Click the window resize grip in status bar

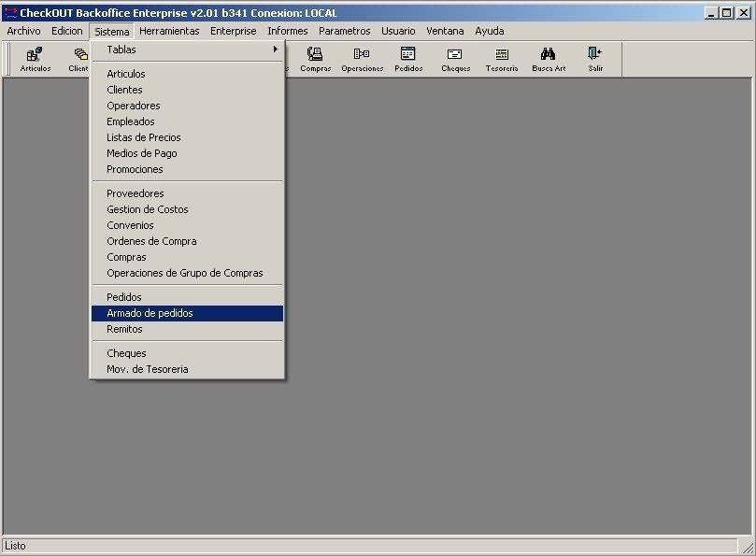click(748, 547)
